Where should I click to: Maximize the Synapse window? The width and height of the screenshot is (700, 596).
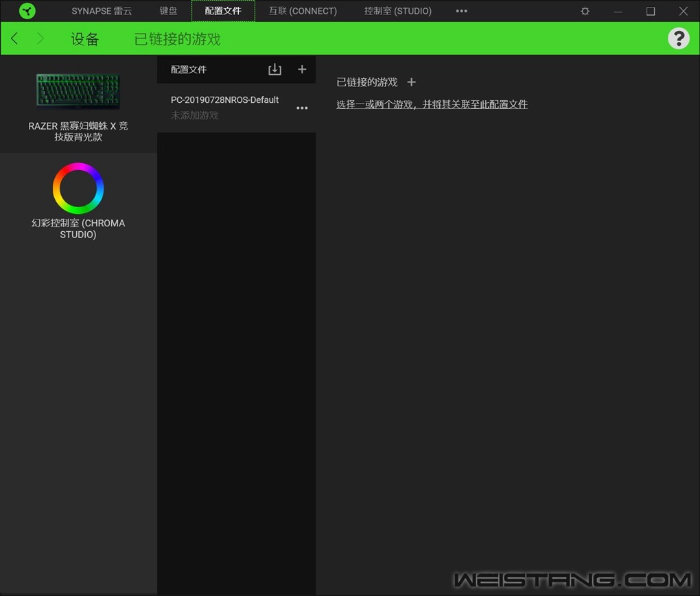coord(651,11)
